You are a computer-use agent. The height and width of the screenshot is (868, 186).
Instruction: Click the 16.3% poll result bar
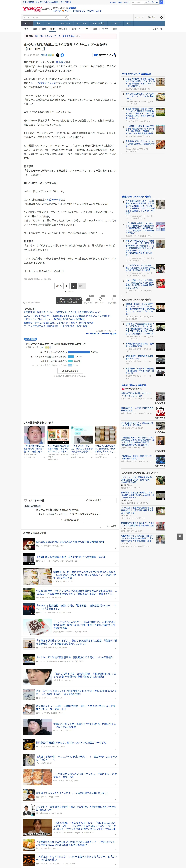click(x=71, y=356)
